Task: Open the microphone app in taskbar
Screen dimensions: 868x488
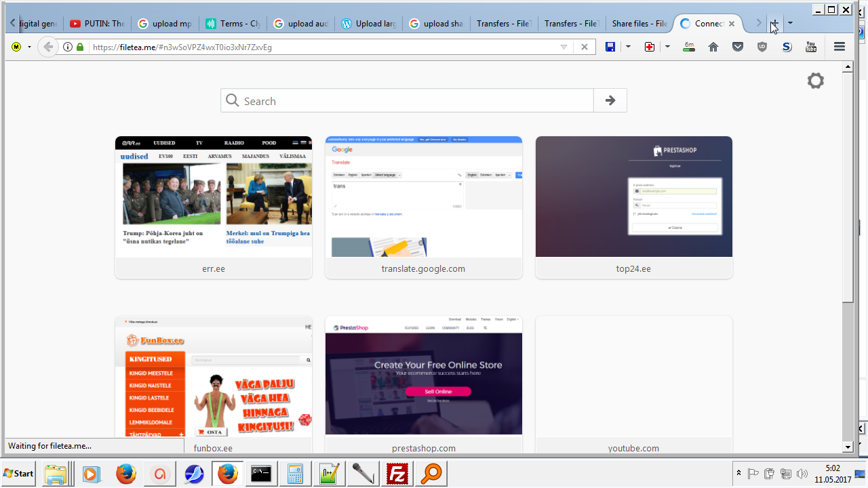Action: point(363,474)
